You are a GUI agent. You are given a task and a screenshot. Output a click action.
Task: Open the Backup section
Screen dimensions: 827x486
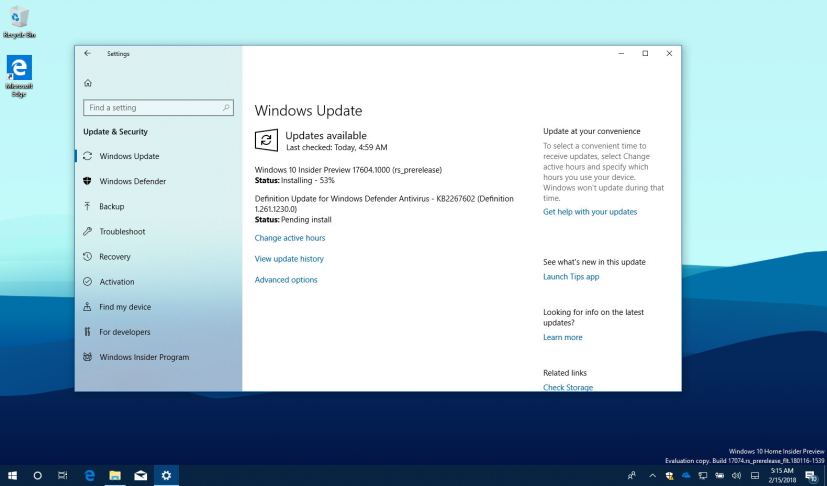[158, 206]
